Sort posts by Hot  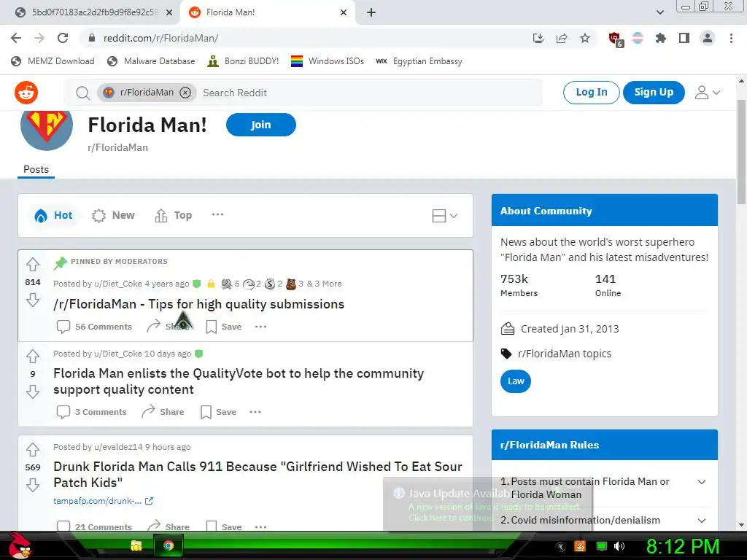[54, 215]
